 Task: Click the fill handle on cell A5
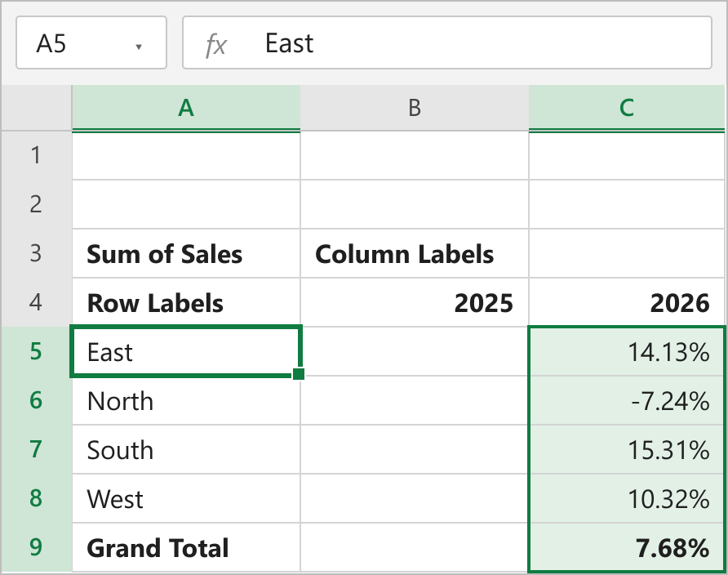[x=299, y=374]
